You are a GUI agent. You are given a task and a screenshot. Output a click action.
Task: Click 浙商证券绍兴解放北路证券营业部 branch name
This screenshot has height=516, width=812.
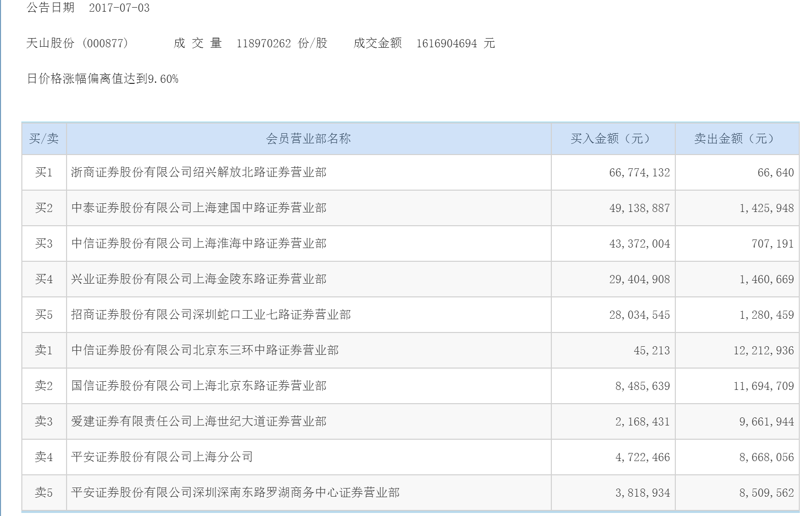tap(199, 172)
